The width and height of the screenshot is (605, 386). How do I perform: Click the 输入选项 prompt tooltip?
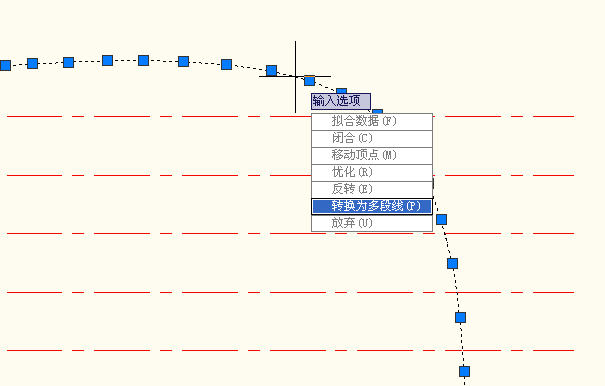pyautogui.click(x=341, y=102)
